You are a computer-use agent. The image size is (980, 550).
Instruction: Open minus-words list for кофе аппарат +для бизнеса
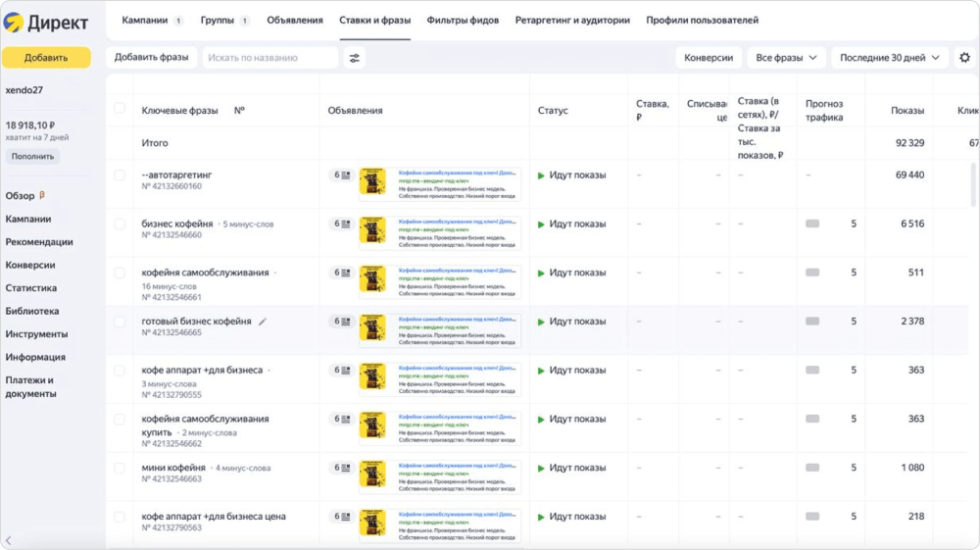pos(171,383)
